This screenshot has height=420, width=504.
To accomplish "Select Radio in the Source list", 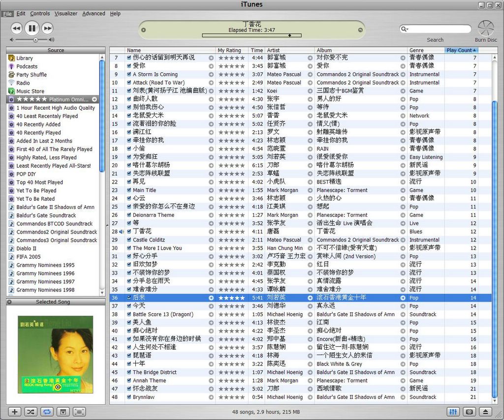I will [23, 83].
